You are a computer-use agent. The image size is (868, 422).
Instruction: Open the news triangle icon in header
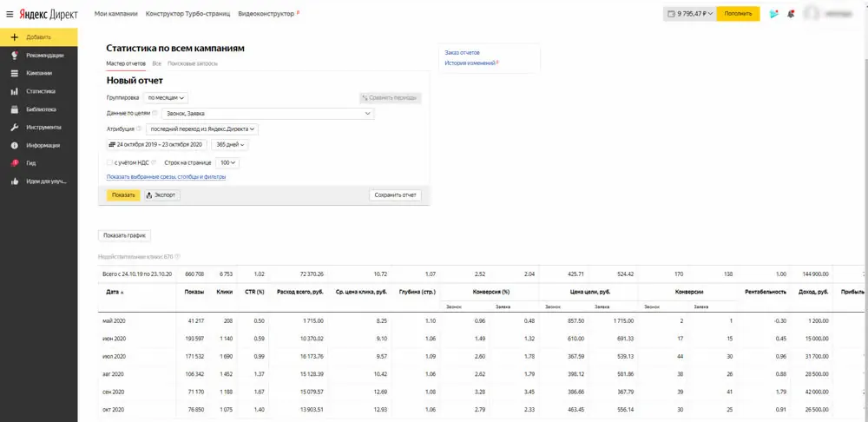[x=773, y=14]
